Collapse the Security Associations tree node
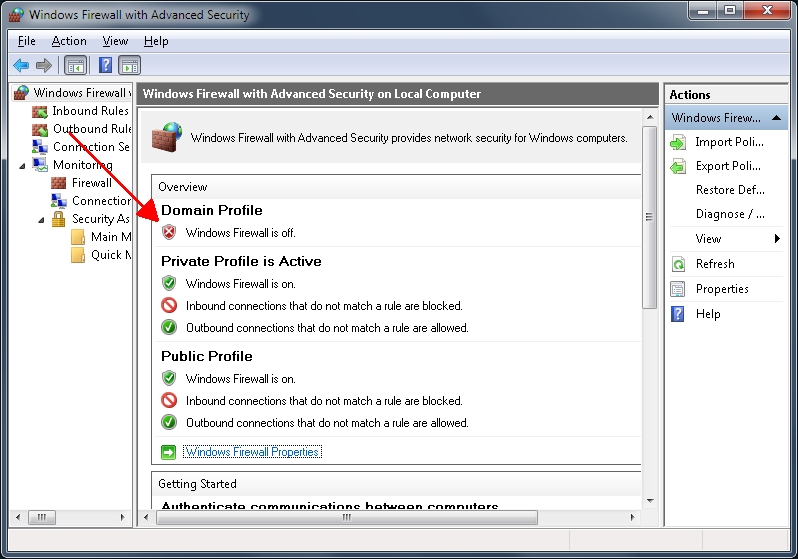Image resolution: width=798 pixels, height=559 pixels. click(x=41, y=220)
